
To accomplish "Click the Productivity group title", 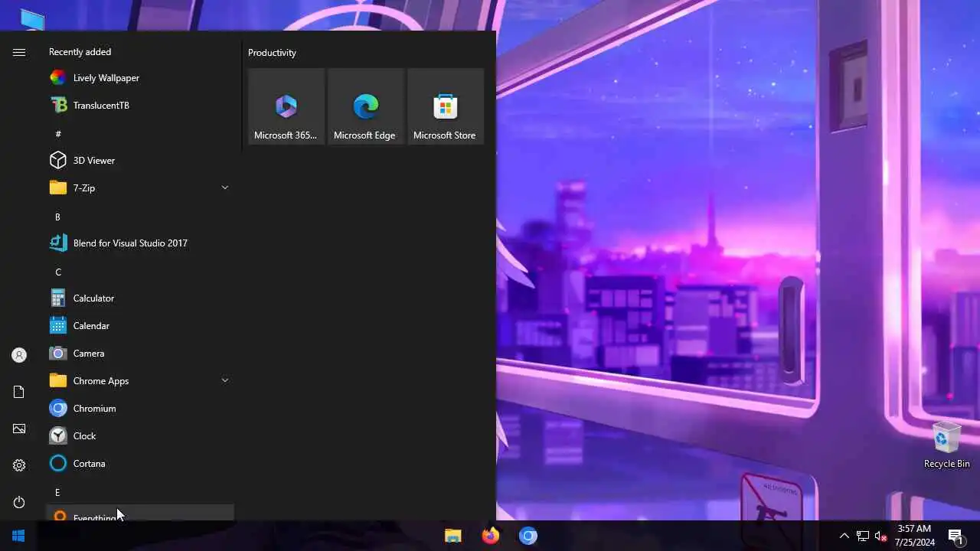I will tap(272, 53).
